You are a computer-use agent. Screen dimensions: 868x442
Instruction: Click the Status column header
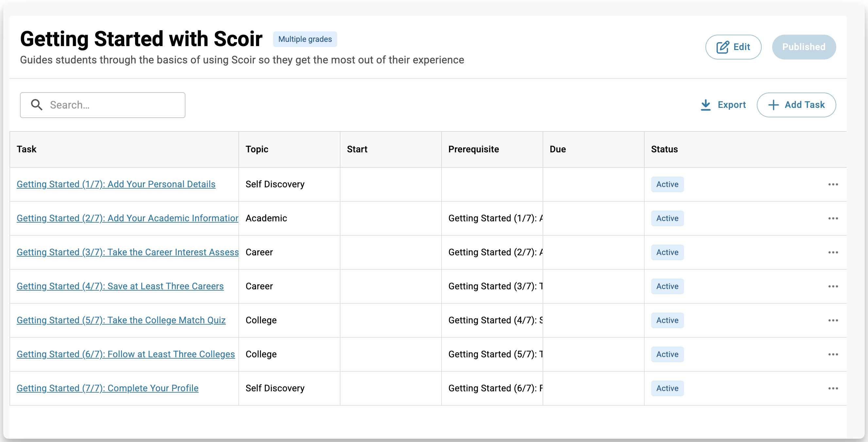coord(664,149)
